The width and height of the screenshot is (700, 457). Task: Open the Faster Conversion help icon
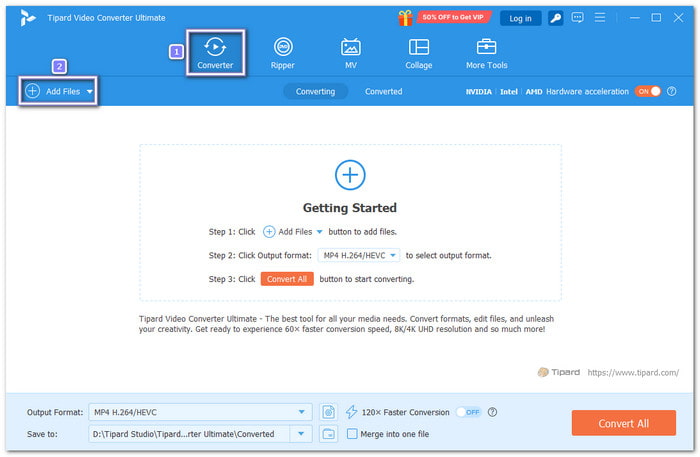492,412
